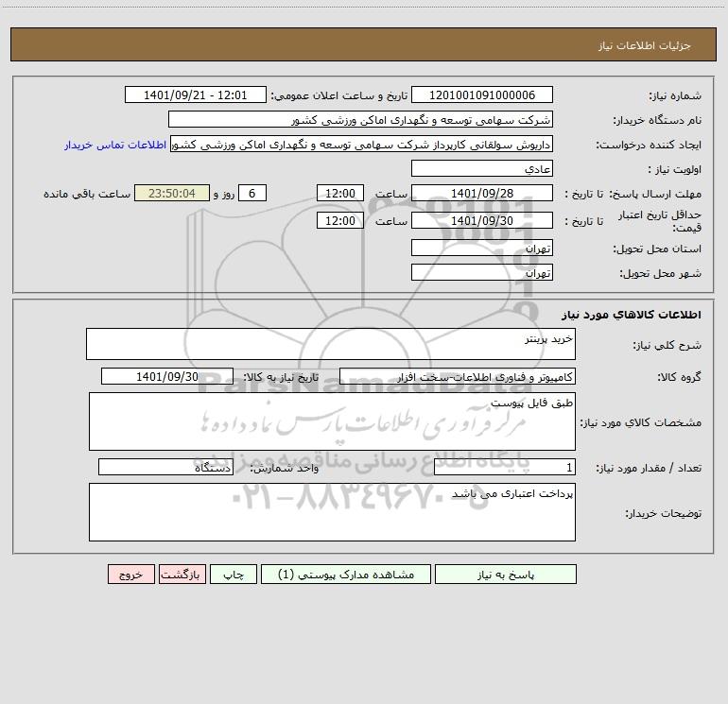The height and width of the screenshot is (704, 728).
Task: Click the نام دستگاه خریدار field
Action: (360, 120)
